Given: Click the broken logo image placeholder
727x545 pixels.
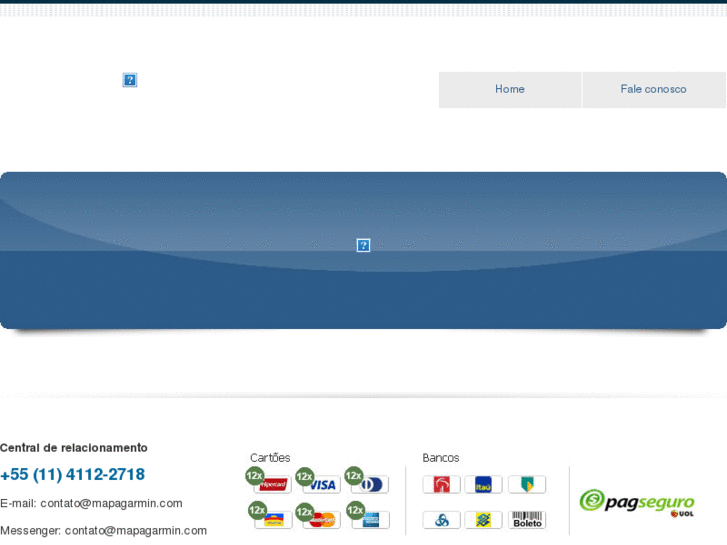Looking at the screenshot, I should (x=130, y=80).
